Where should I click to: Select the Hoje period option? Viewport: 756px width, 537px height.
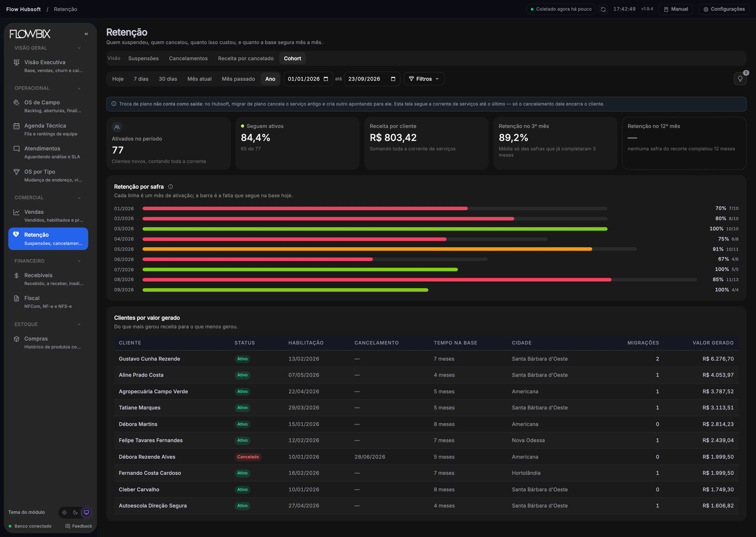[x=118, y=79]
